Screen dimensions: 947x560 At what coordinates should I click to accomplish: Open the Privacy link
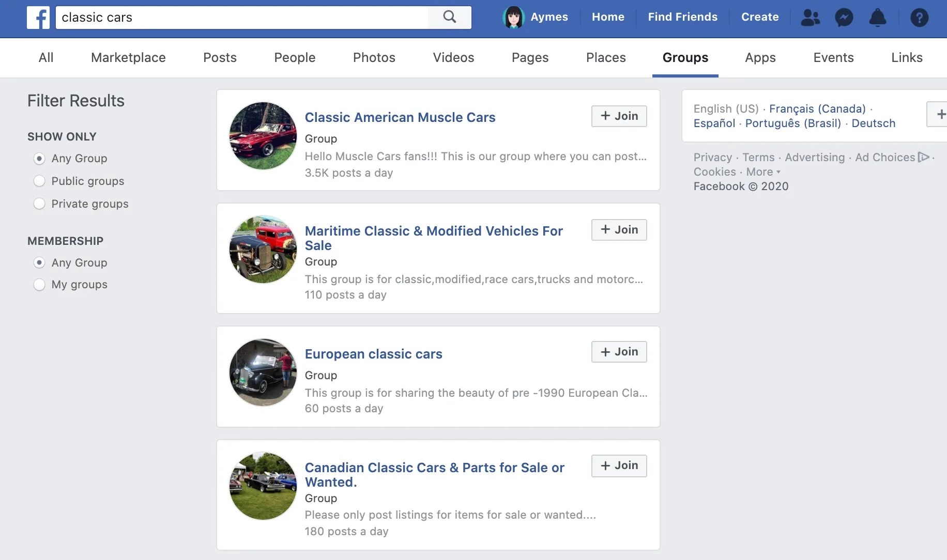[x=712, y=158]
